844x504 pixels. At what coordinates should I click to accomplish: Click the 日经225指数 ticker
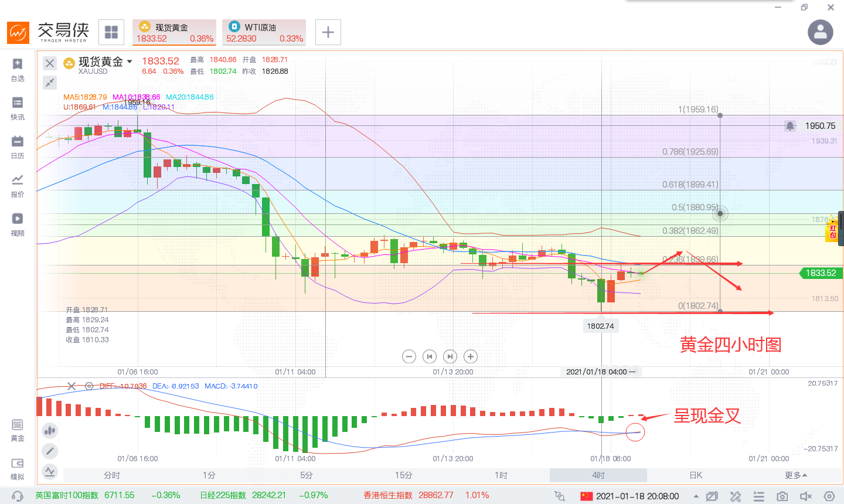(x=264, y=495)
